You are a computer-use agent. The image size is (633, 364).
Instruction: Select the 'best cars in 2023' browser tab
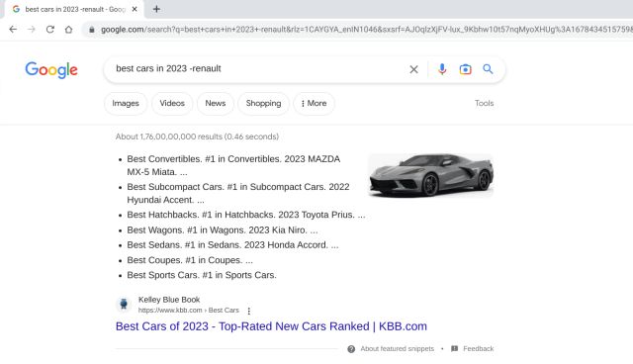point(75,9)
